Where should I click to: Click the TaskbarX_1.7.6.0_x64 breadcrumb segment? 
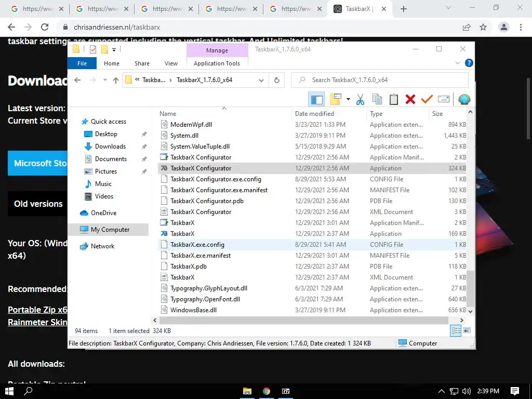click(x=204, y=80)
